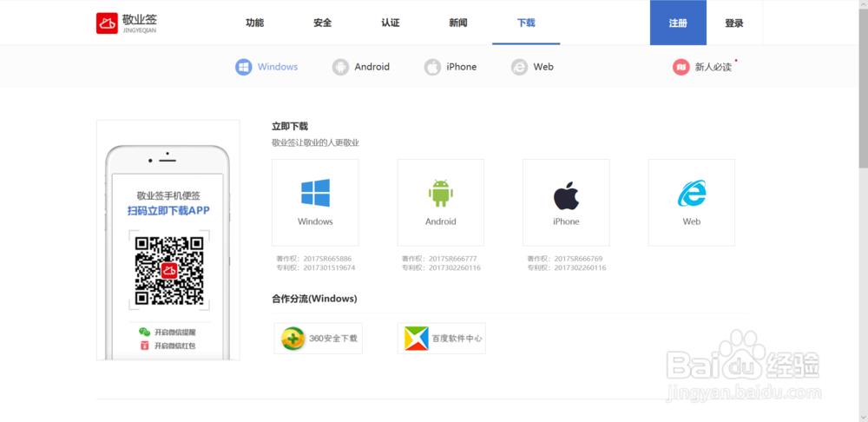Click the Windows text label in platform bar
Screen dimensions: 868x422
click(x=278, y=67)
